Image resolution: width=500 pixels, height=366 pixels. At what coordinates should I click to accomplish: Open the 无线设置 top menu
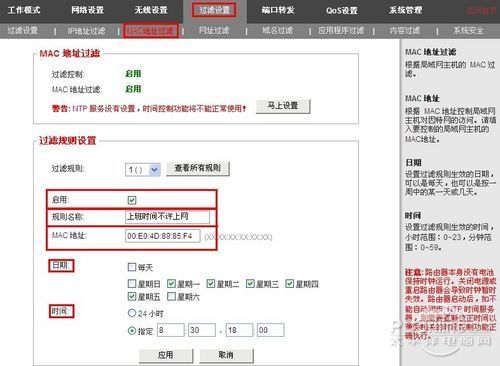coord(151,10)
